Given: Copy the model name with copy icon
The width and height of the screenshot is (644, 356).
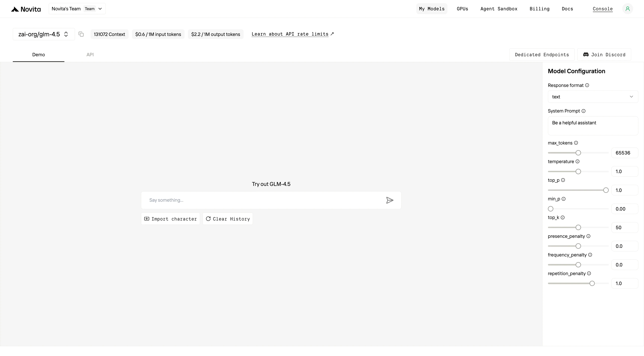Looking at the screenshot, I should 81,34.
